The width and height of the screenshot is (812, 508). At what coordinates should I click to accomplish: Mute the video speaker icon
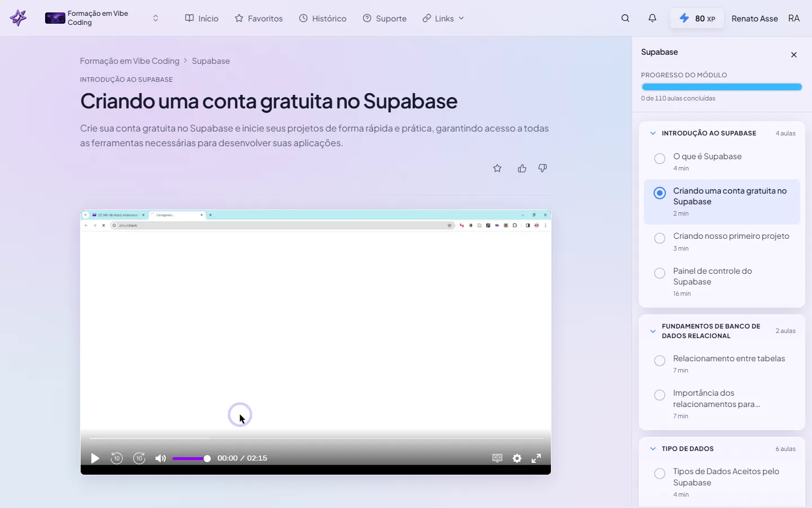click(161, 458)
